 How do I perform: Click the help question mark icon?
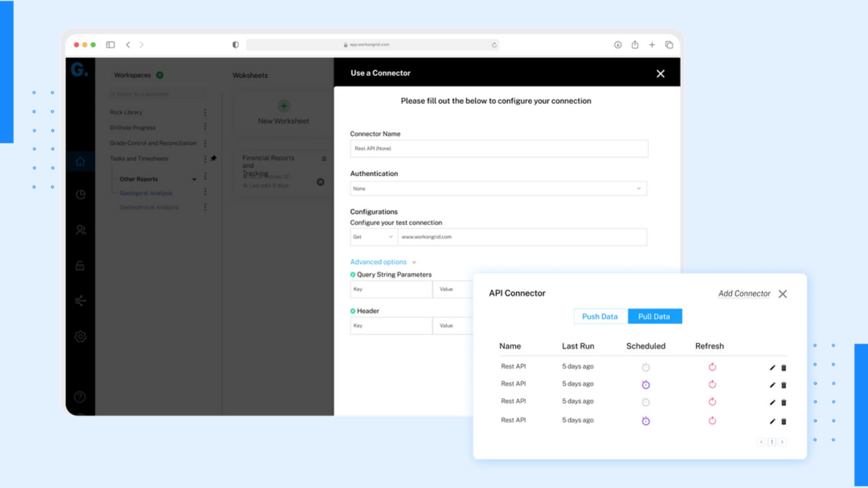click(80, 397)
